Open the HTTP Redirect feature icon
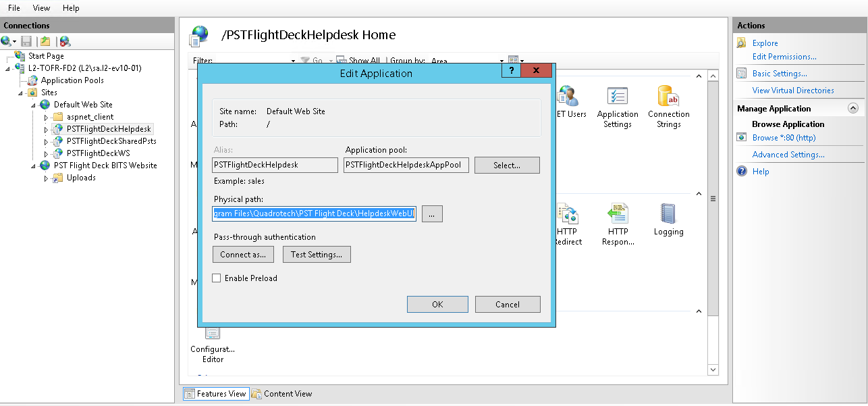The height and width of the screenshot is (406, 868). (567, 214)
